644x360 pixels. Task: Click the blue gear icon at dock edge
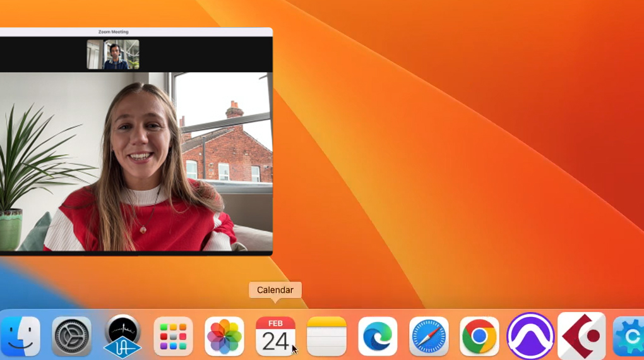point(629,336)
